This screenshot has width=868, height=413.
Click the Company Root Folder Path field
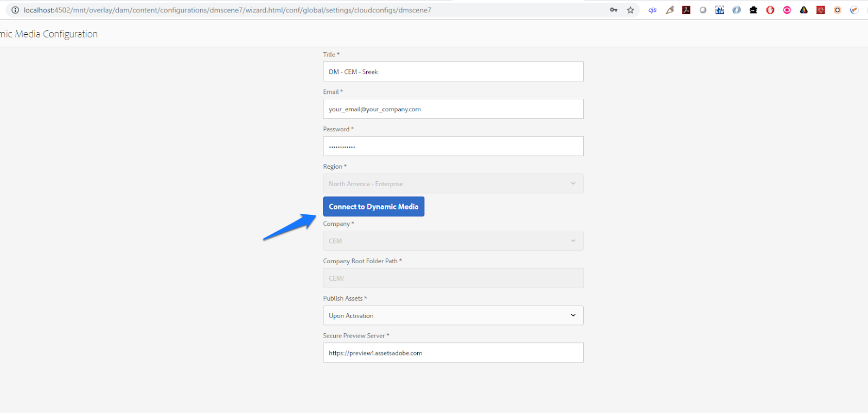pos(453,278)
